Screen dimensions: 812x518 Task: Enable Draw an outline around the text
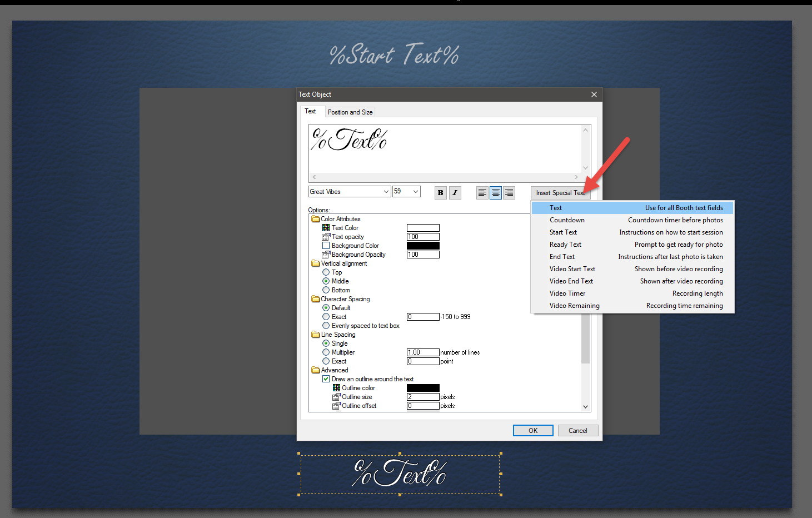[x=326, y=378]
